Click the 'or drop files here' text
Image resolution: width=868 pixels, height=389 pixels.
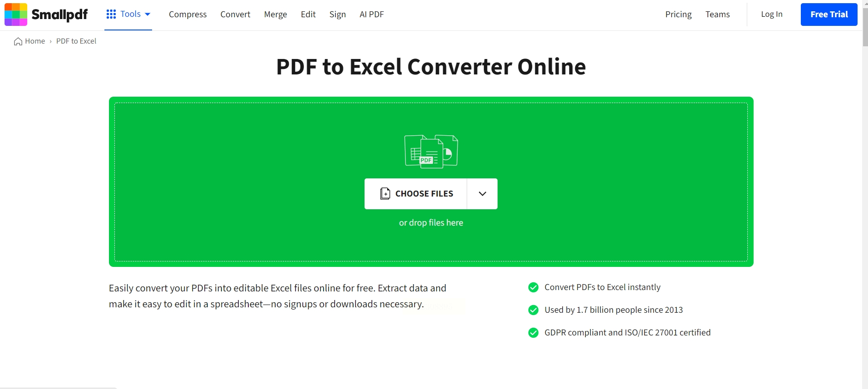pyautogui.click(x=431, y=223)
